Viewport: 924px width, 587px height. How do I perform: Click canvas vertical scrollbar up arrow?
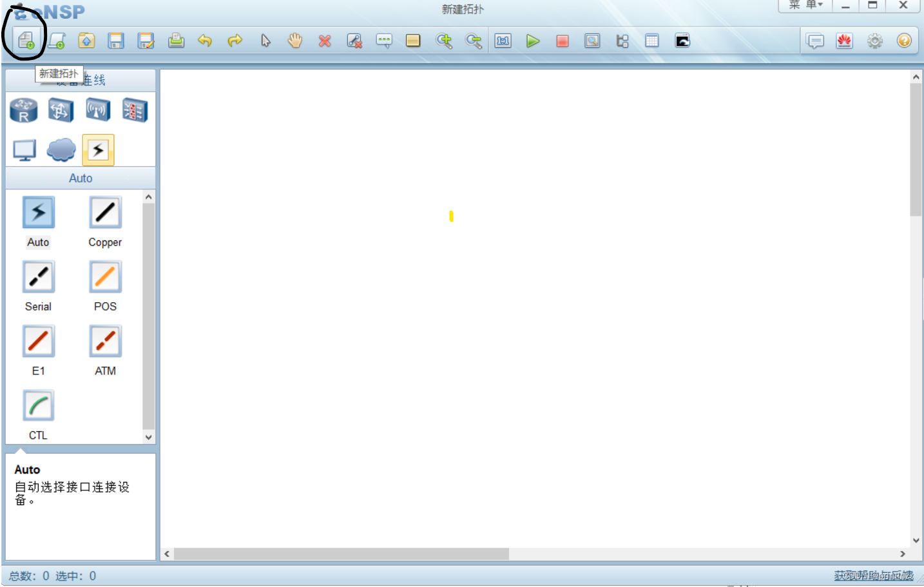(x=916, y=77)
